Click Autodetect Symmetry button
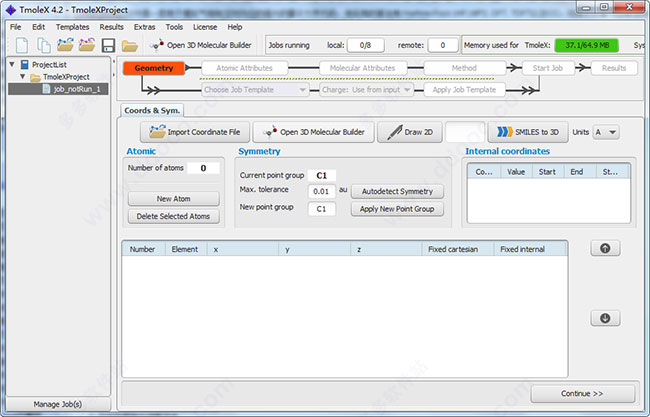The height and width of the screenshot is (417, 650). (397, 191)
